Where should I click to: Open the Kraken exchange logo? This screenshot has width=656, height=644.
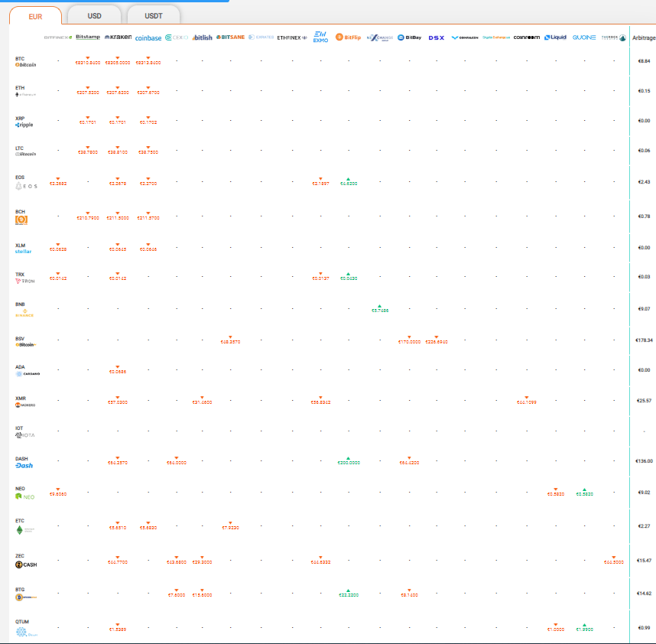pyautogui.click(x=118, y=37)
